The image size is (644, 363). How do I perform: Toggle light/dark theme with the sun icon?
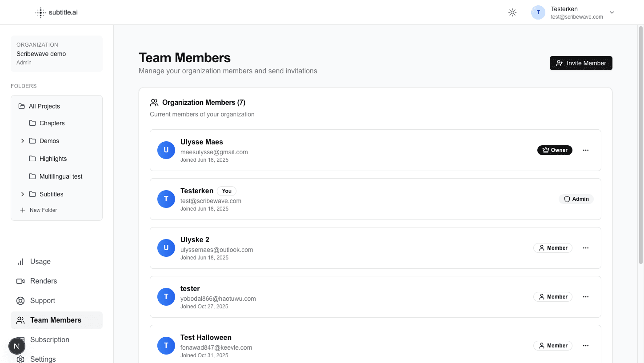point(512,12)
